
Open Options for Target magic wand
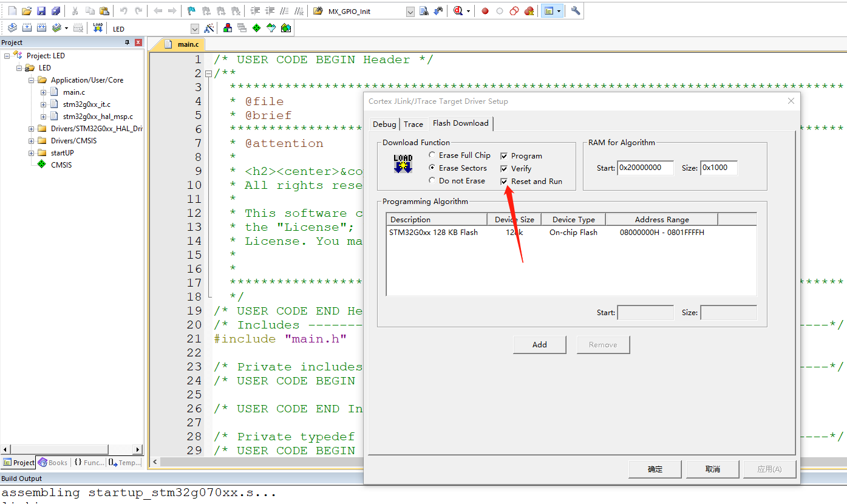click(x=209, y=28)
